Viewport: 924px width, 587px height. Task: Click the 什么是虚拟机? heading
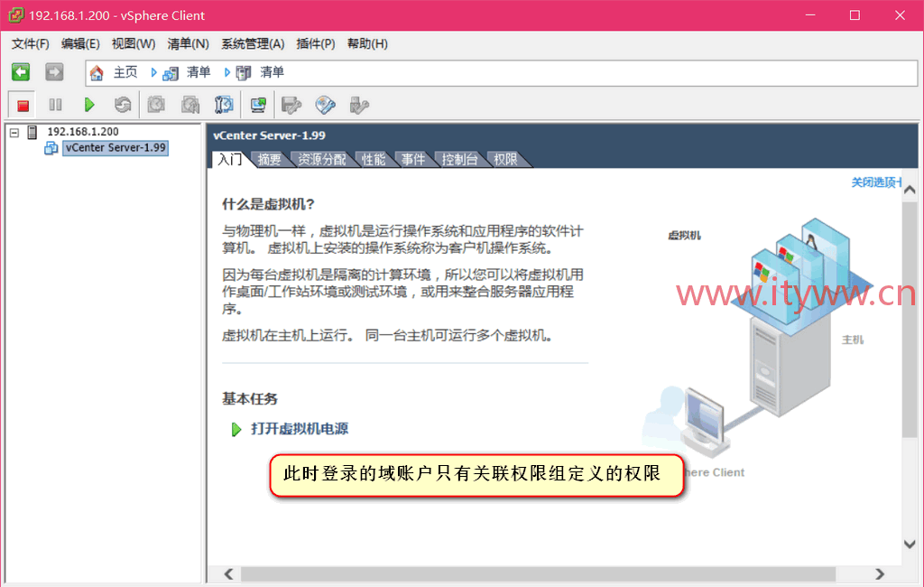(268, 204)
